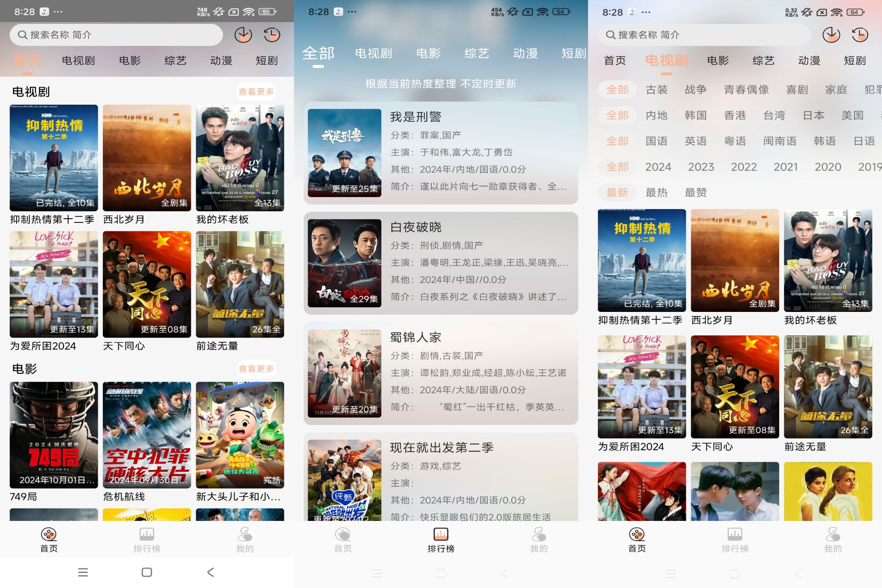Tap search field on left screen

(x=116, y=35)
